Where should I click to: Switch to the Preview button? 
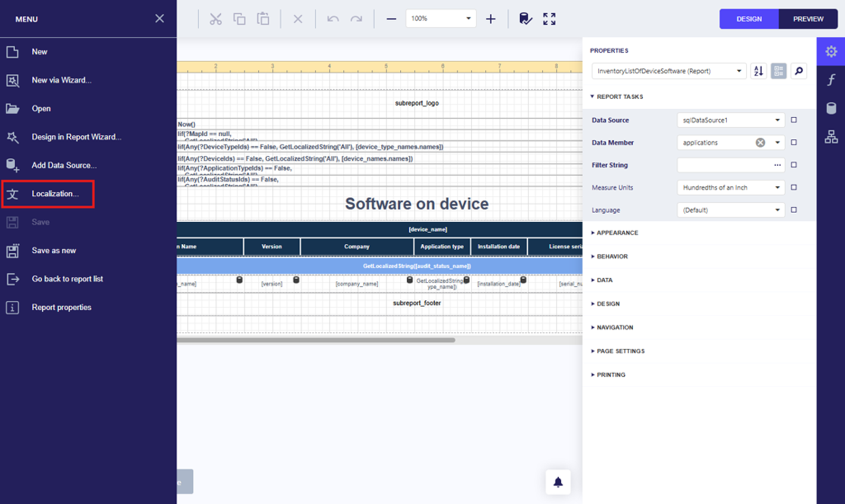coord(808,19)
